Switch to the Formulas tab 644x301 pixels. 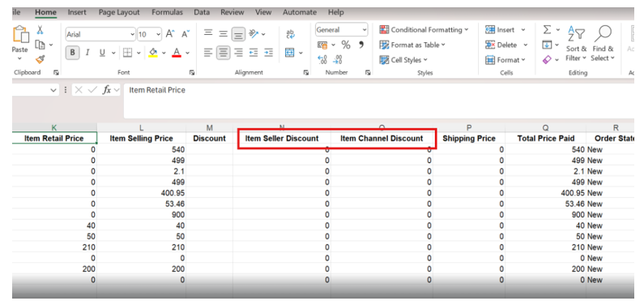tap(167, 12)
